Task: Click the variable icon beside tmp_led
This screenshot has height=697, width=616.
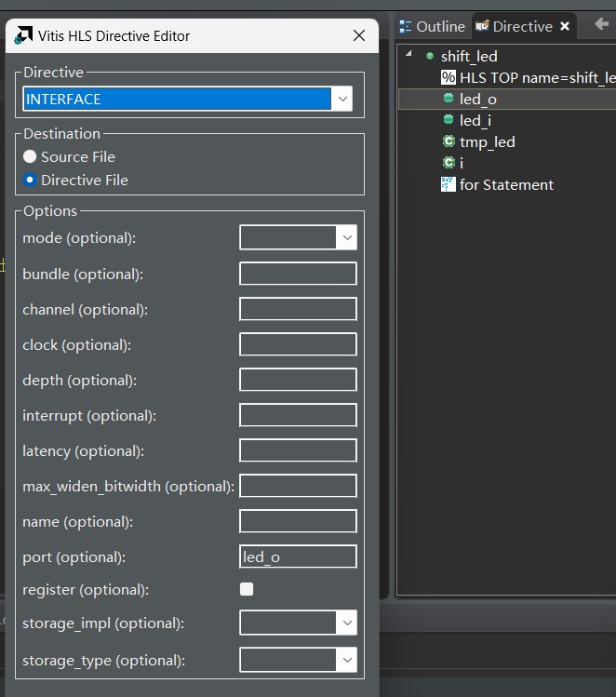Action: (x=449, y=141)
